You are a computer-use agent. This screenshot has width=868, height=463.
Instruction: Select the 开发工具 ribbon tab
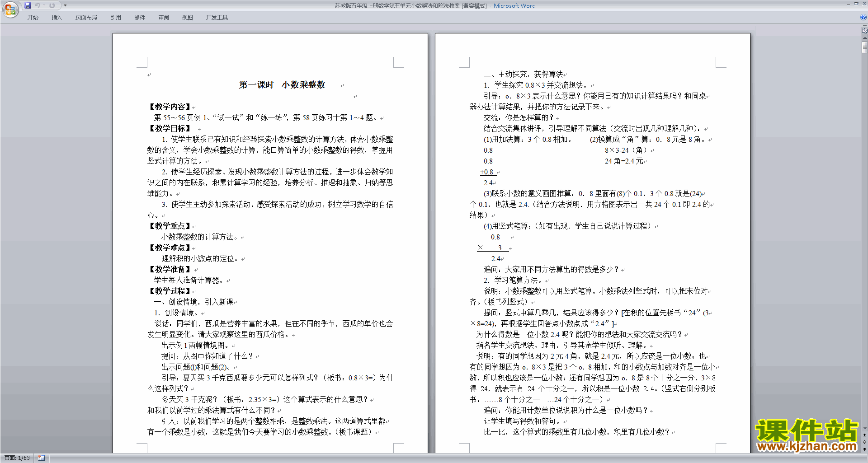[217, 18]
